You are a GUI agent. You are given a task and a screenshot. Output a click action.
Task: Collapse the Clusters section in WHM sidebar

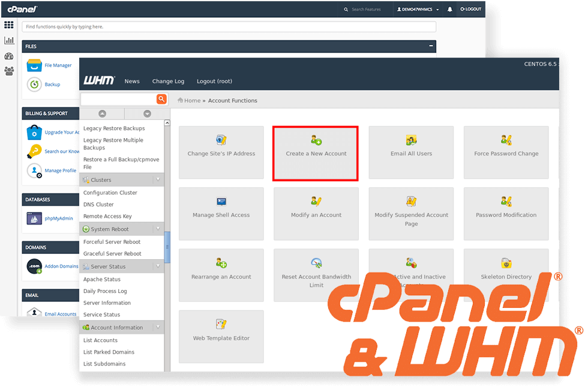[158, 179]
